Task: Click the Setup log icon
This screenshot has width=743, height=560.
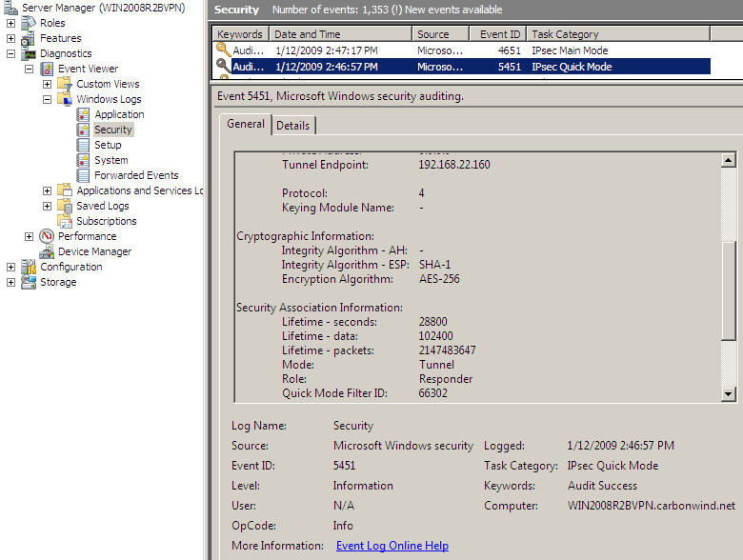Action: [x=83, y=145]
